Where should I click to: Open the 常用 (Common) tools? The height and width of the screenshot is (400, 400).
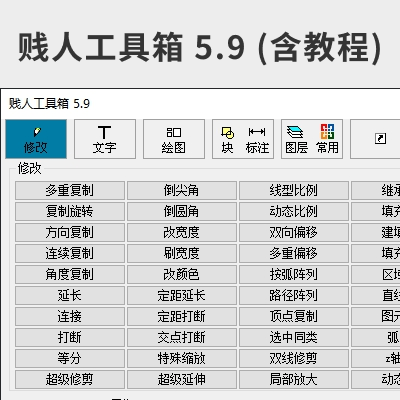click(327, 139)
